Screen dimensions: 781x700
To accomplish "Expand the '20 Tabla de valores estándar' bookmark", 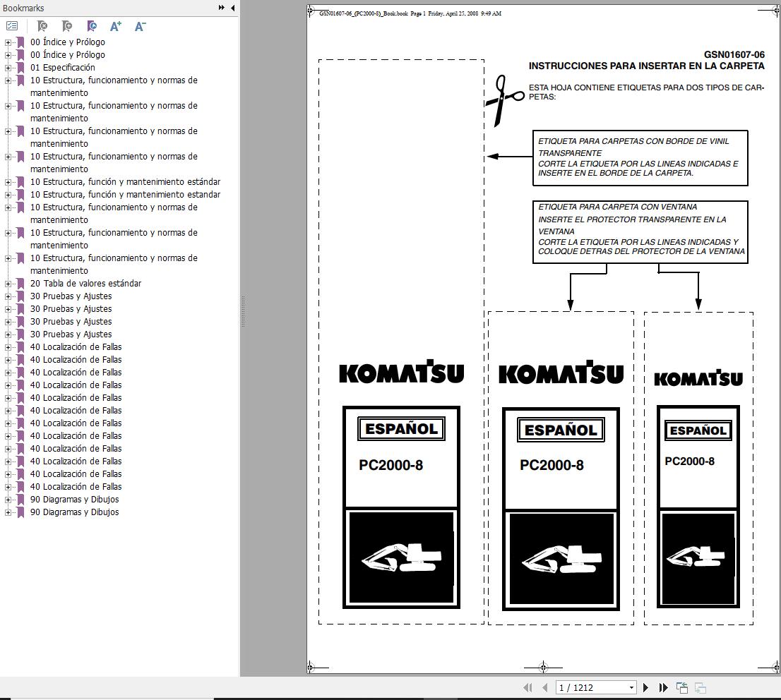I will pos(8,284).
